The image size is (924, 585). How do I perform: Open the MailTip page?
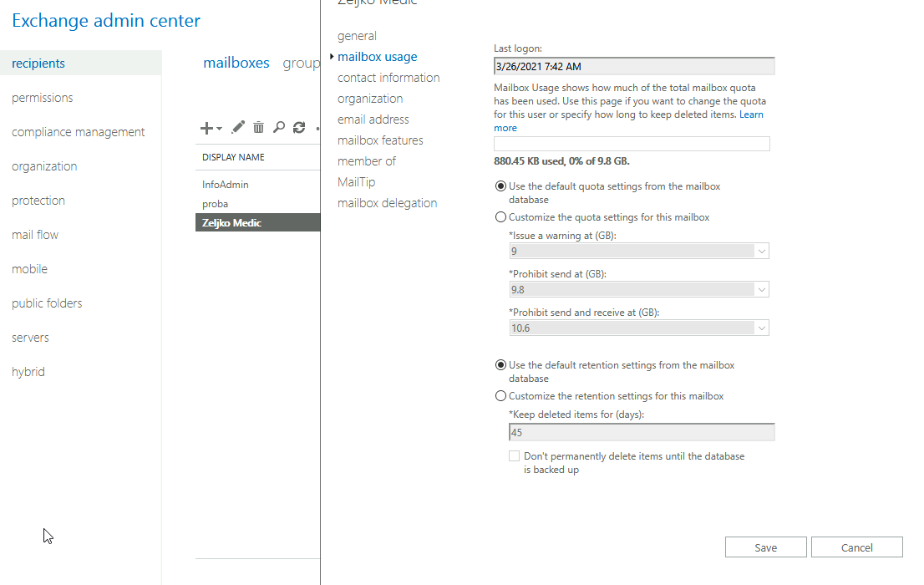[356, 182]
